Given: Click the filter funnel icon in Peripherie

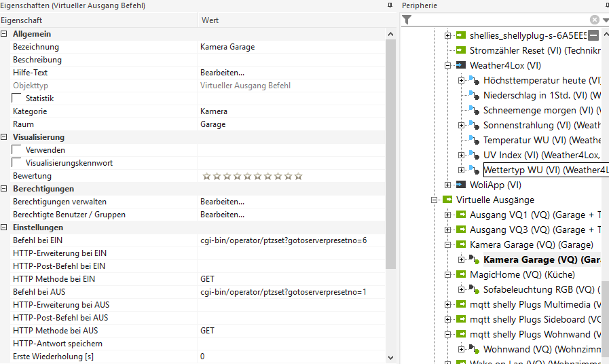Looking at the screenshot, I should pos(407,20).
